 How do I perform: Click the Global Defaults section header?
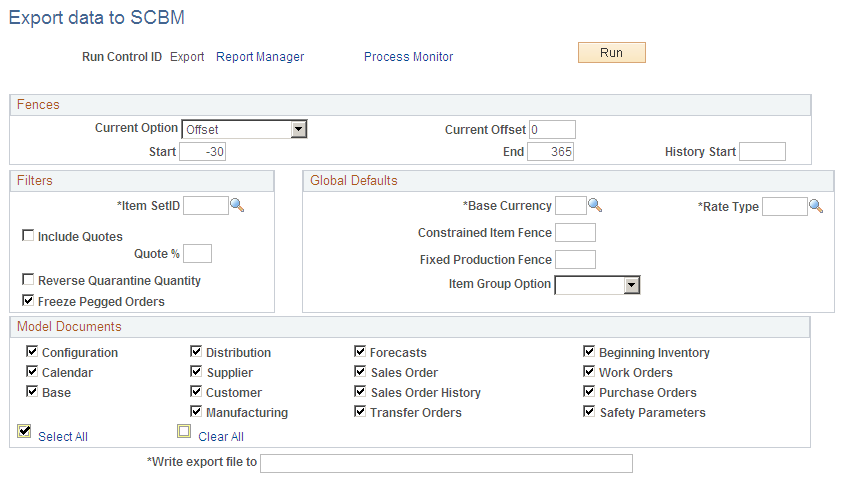point(568,181)
